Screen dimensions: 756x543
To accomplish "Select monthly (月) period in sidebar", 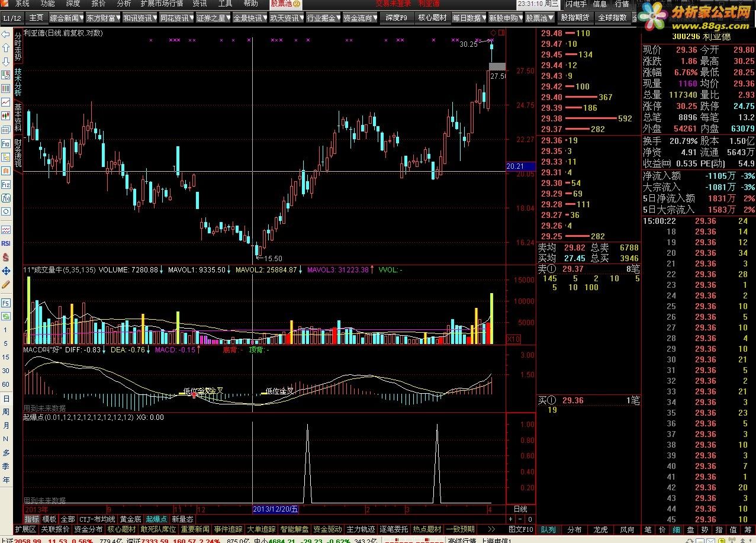I will tap(6, 425).
